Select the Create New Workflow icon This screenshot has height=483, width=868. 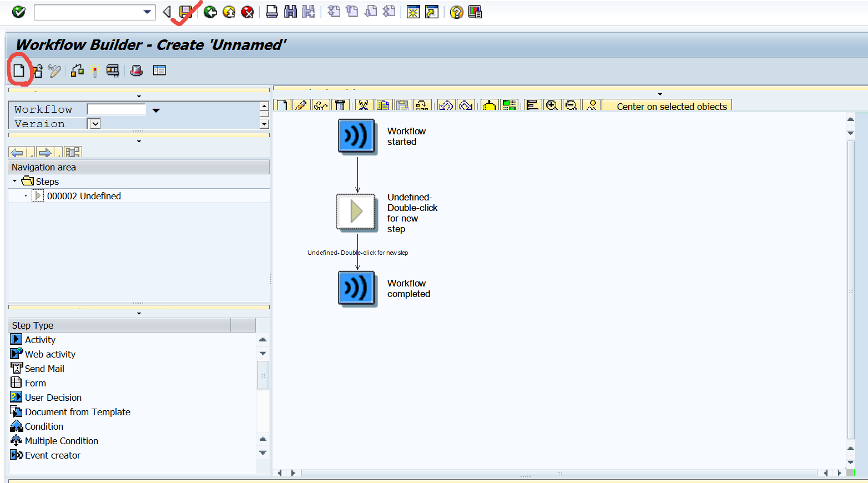pos(20,71)
